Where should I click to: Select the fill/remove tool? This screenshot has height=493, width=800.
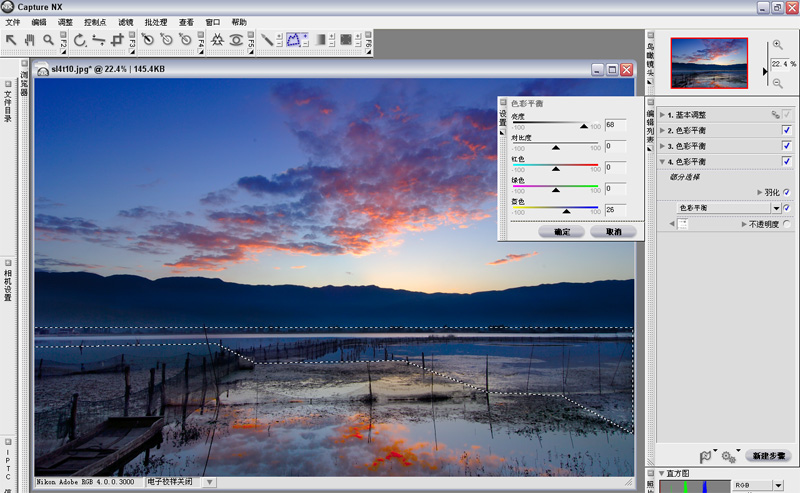346,40
